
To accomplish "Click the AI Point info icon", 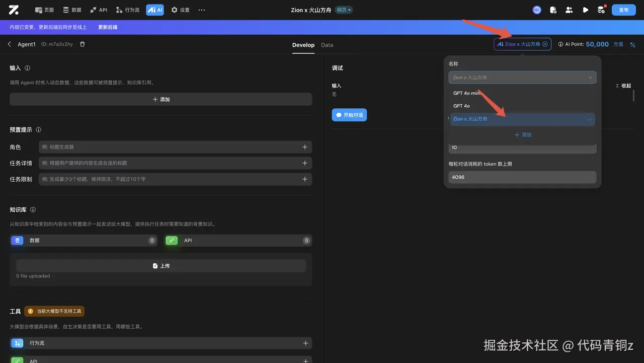I will click(x=561, y=44).
